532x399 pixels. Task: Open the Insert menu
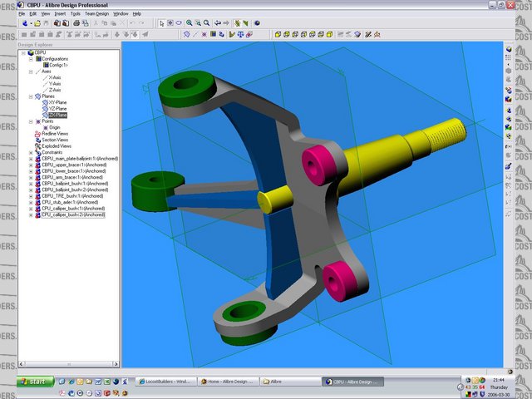(60, 13)
